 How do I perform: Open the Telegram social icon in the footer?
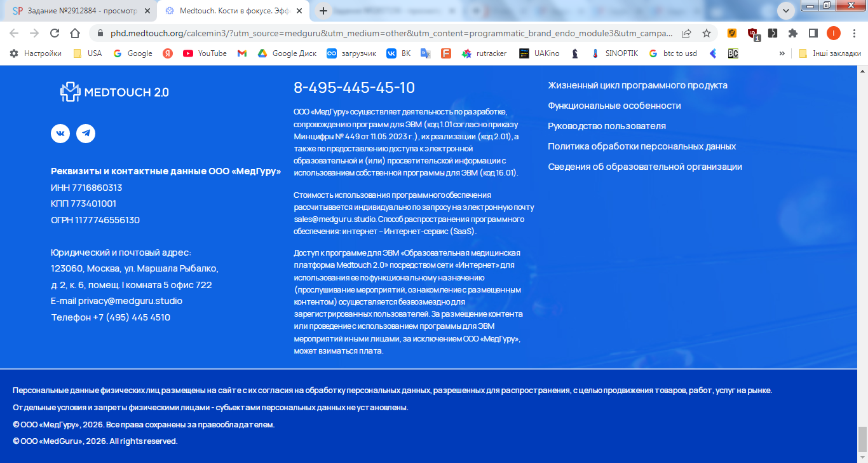coord(86,133)
